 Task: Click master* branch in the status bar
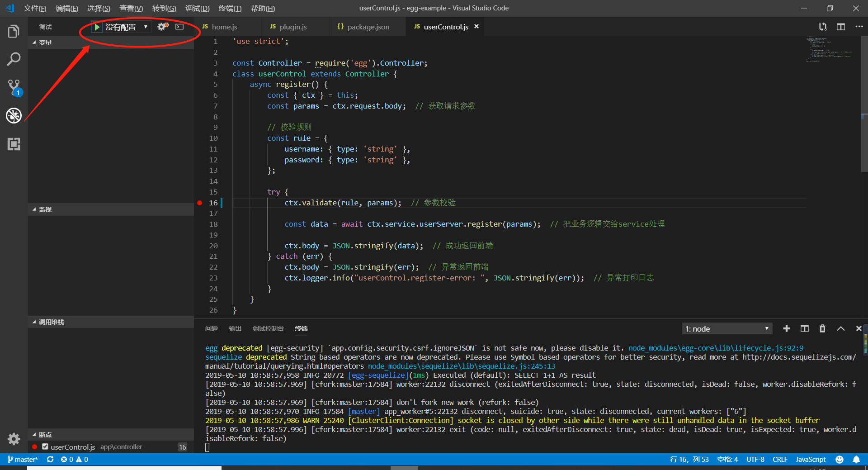[22, 459]
